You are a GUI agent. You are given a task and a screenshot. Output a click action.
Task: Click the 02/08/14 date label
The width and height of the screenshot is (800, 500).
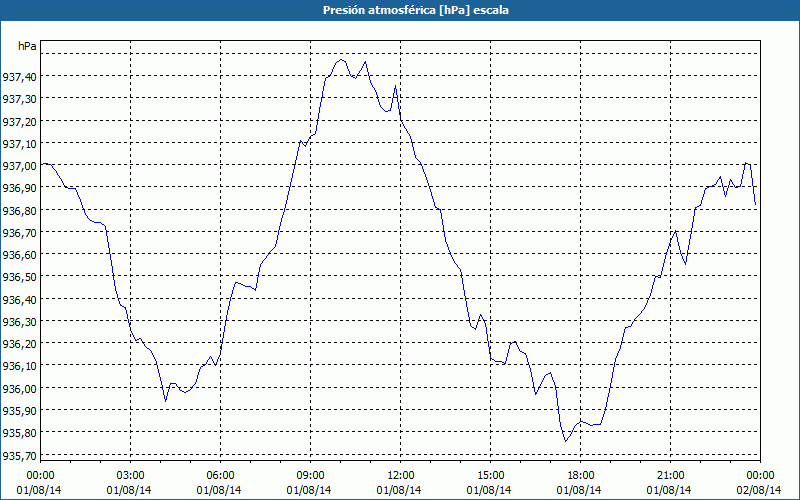pyautogui.click(x=760, y=490)
